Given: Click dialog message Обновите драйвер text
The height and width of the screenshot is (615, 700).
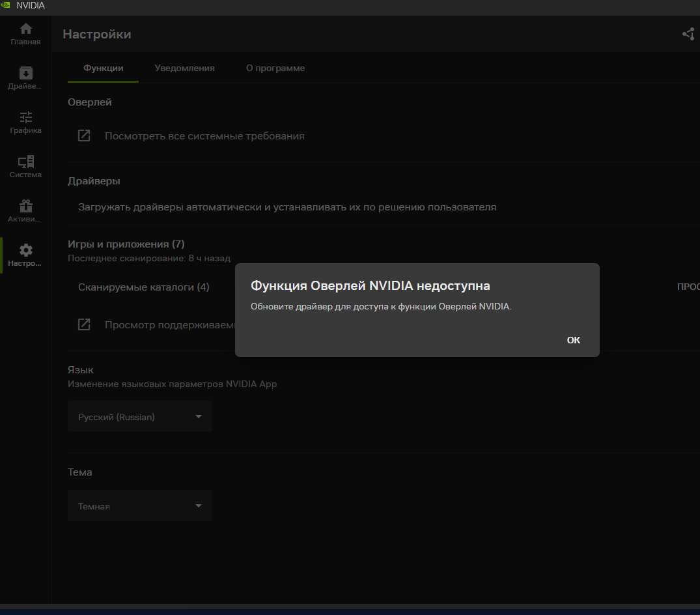Looking at the screenshot, I should point(381,306).
